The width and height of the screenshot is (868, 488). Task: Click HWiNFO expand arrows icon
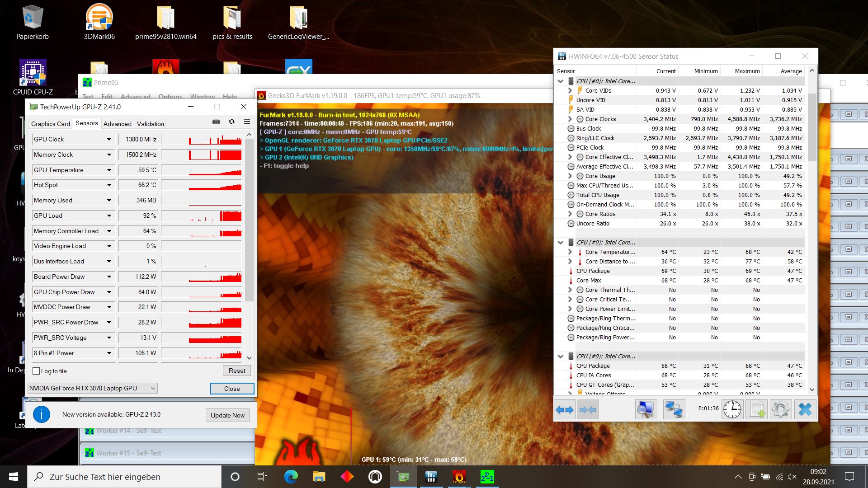pyautogui.click(x=565, y=410)
